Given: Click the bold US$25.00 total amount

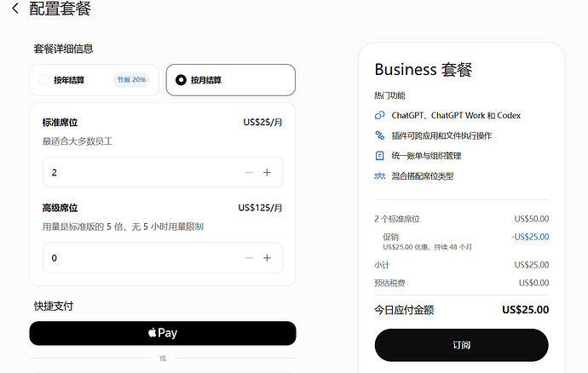Looking at the screenshot, I should pyautogui.click(x=526, y=310).
